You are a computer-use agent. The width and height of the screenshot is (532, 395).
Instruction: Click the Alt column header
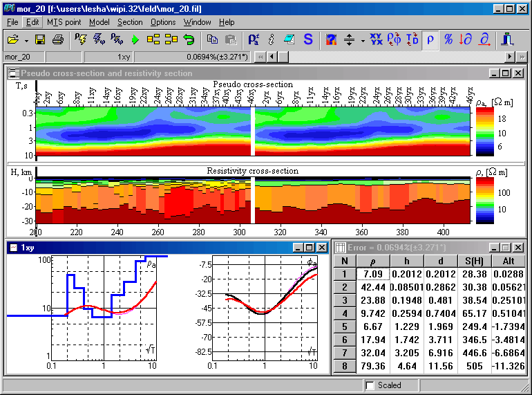[509, 260]
